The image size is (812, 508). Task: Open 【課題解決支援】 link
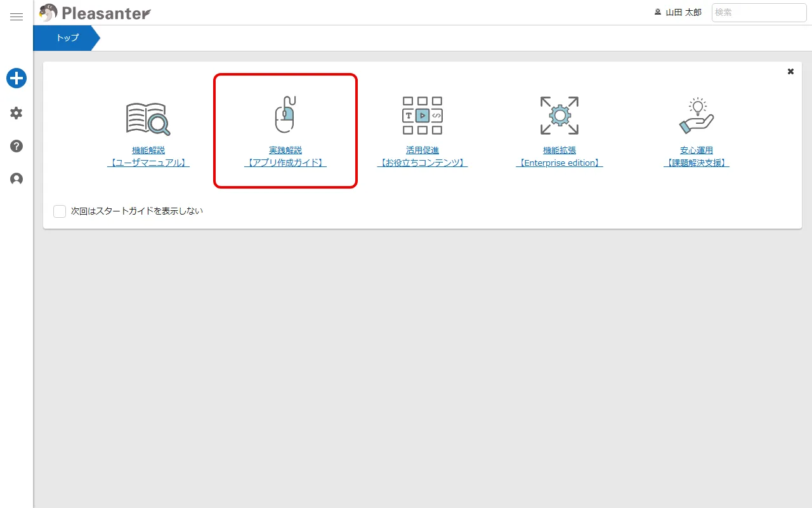[x=697, y=163]
